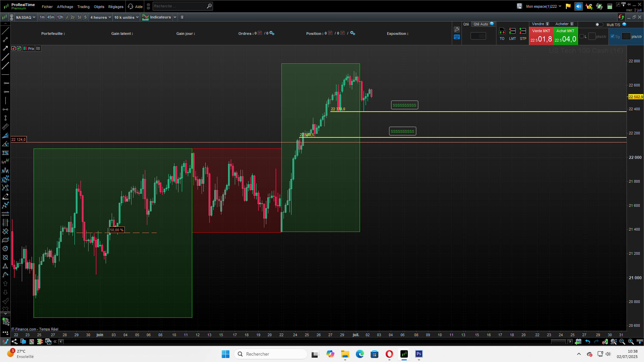This screenshot has height=362, width=644.
Task: Select the arrow drawing tool
Action: (x=5, y=48)
